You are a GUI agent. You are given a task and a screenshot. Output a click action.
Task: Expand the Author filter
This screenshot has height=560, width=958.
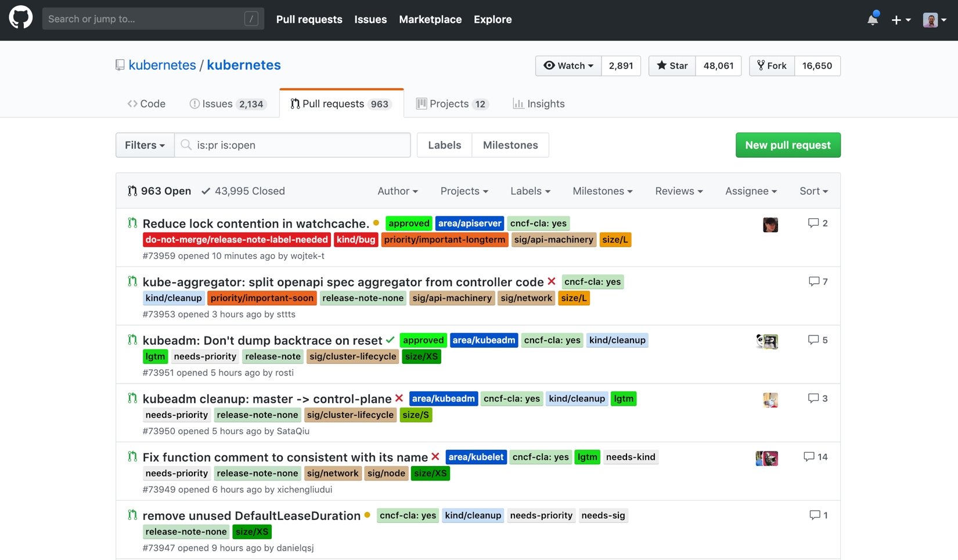pyautogui.click(x=398, y=190)
